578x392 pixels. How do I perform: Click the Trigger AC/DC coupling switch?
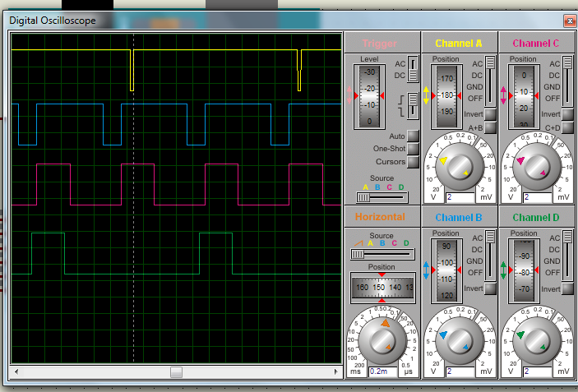click(413, 70)
